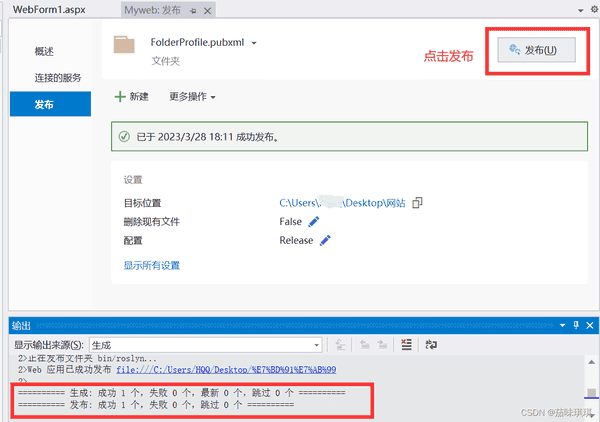Click the 发布(U) publish button
The height and width of the screenshot is (422, 600).
[536, 50]
